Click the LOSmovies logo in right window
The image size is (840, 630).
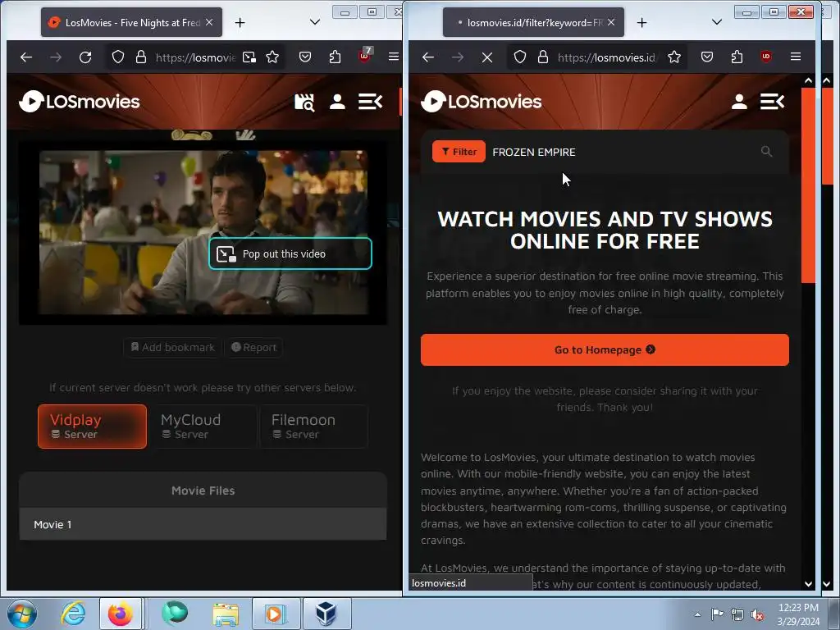tap(481, 101)
